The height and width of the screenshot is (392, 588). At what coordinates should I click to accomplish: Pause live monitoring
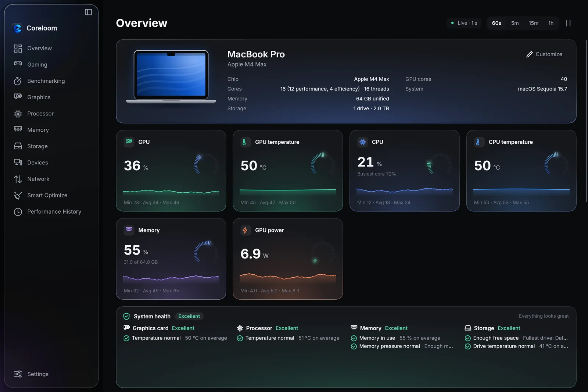(x=568, y=23)
